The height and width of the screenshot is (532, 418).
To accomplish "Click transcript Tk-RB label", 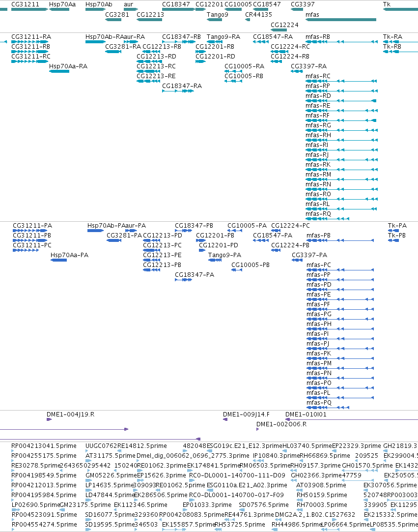I will (x=392, y=47).
